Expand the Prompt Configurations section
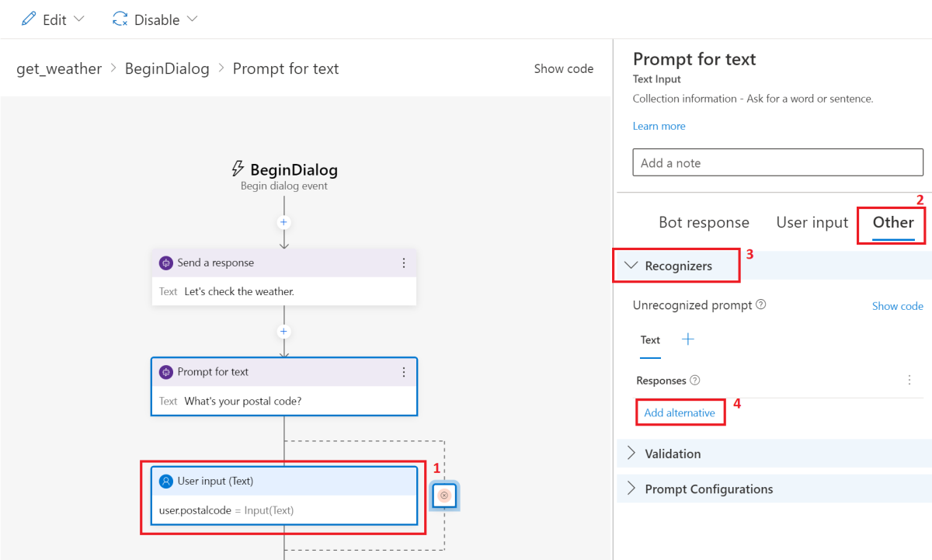 (x=708, y=489)
